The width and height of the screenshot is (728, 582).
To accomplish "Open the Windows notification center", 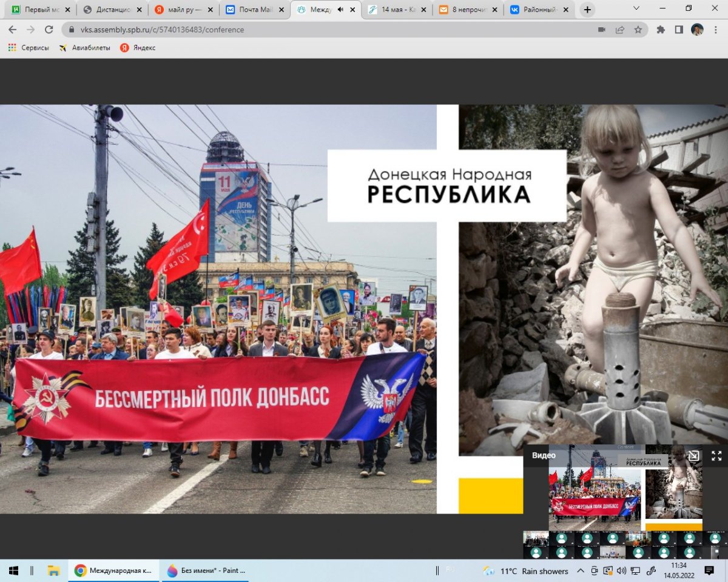I will click(709, 570).
